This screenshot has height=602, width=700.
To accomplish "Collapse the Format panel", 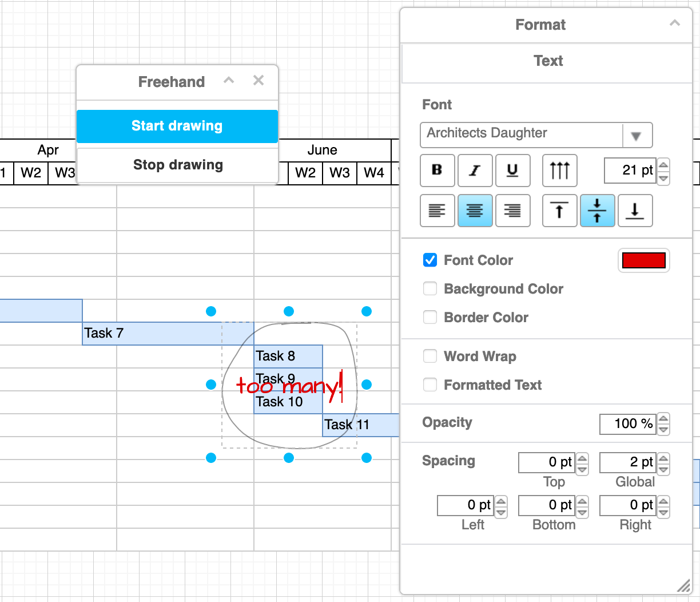I will point(674,24).
